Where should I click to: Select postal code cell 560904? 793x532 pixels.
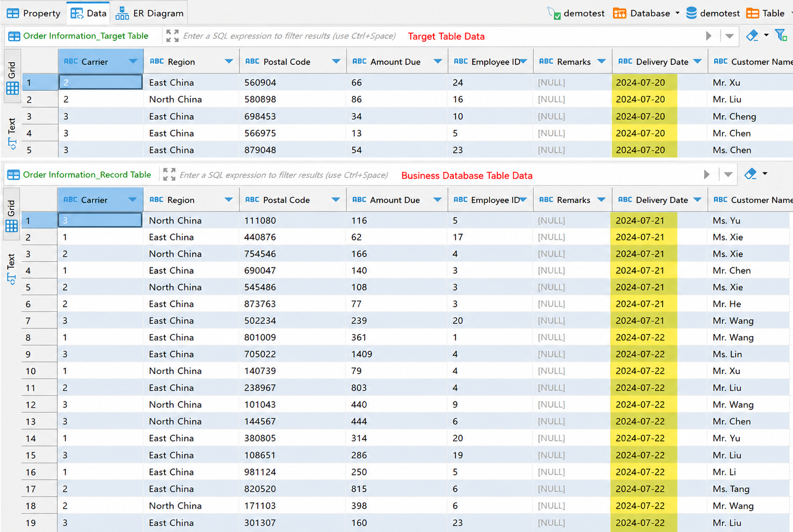[x=293, y=82]
